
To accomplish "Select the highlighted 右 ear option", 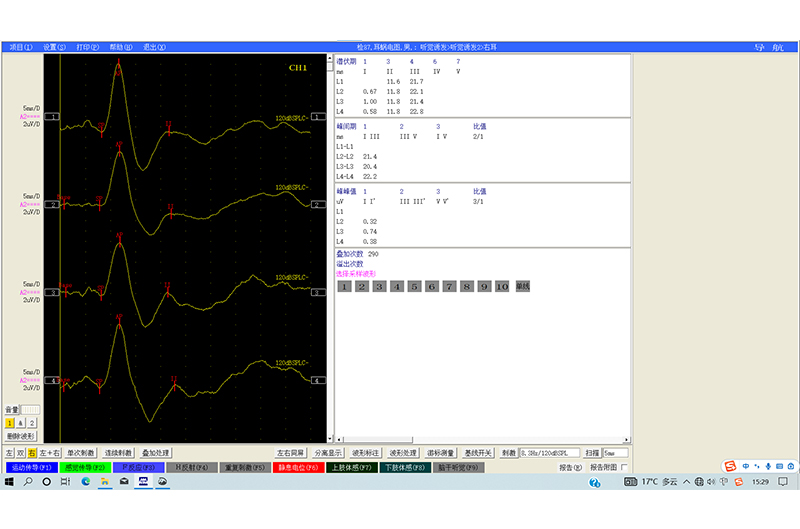I will click(32, 453).
